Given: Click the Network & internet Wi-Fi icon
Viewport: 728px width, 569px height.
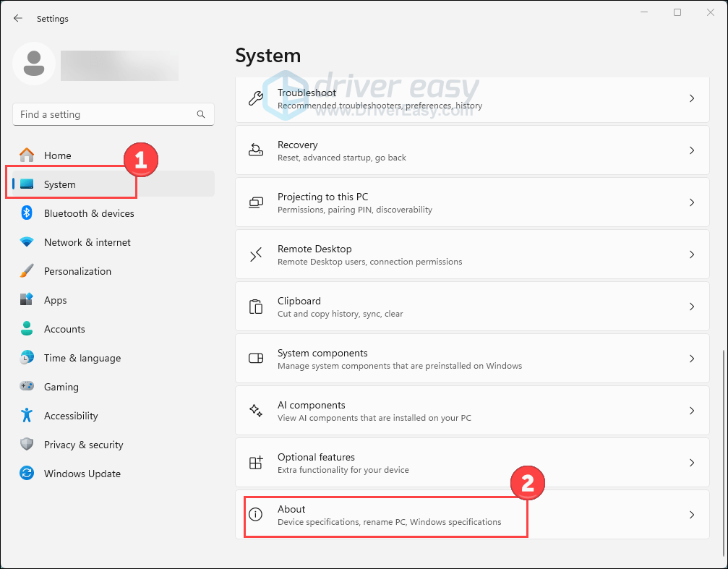Looking at the screenshot, I should click(x=27, y=242).
